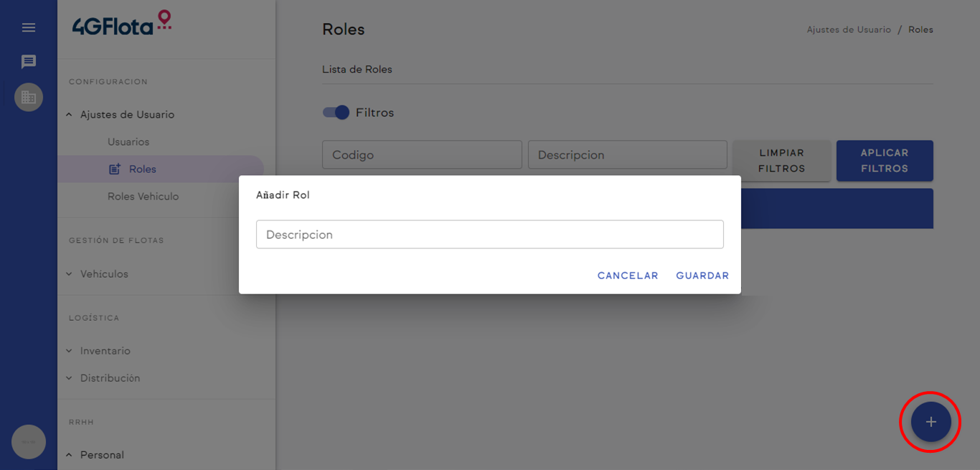The width and height of the screenshot is (980, 470).
Task: Click the Ajustes de Usuario breadcrumb
Action: click(848, 30)
